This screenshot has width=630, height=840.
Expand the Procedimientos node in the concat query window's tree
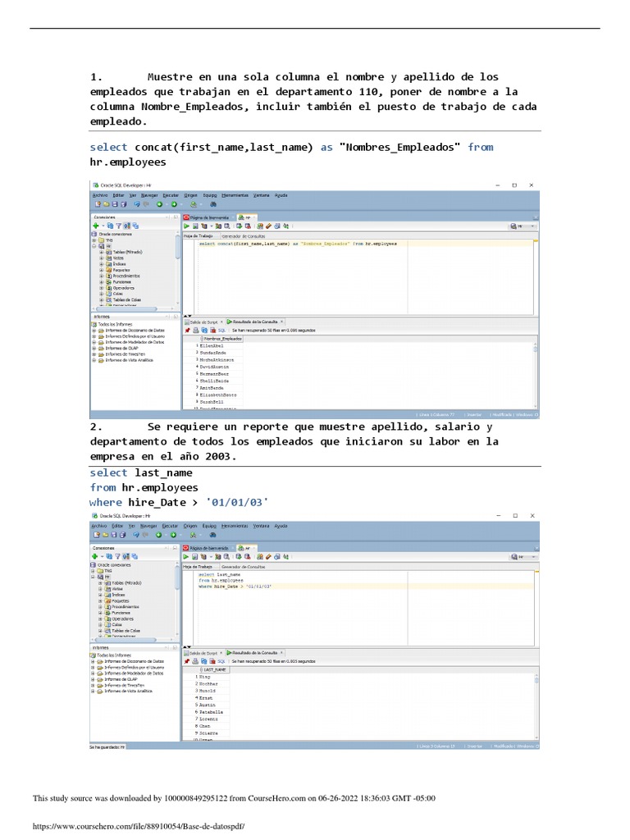(x=101, y=276)
